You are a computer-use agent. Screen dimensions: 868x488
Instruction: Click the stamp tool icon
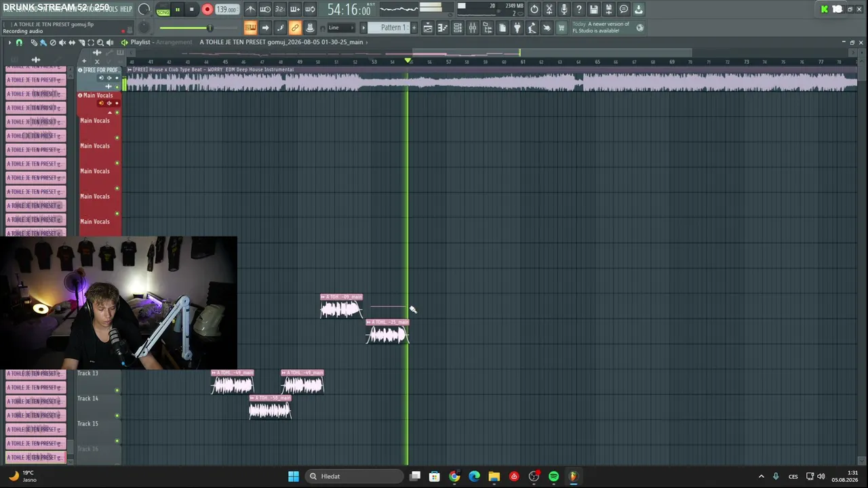coord(310,28)
